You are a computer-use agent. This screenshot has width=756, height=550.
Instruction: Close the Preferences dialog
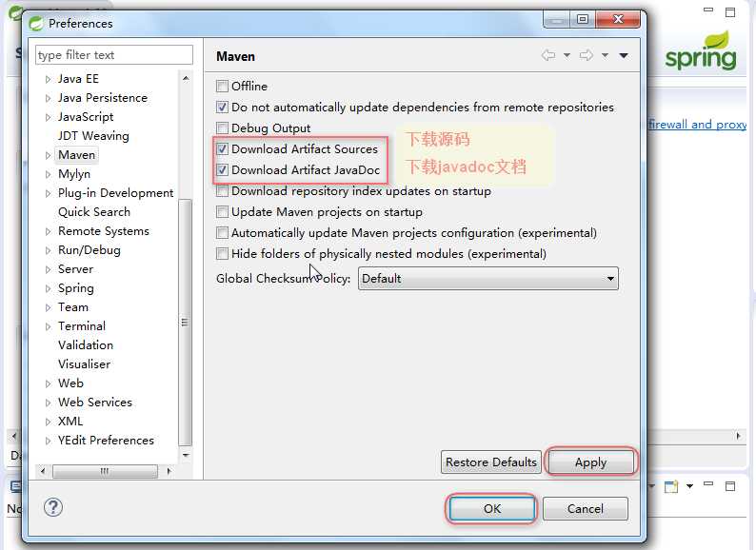coord(618,19)
